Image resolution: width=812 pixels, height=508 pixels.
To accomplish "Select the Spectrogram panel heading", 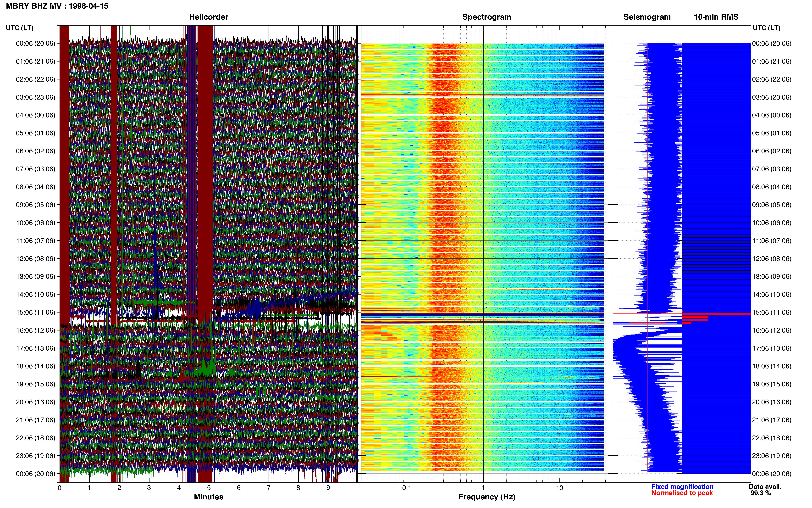I will pyautogui.click(x=487, y=17).
